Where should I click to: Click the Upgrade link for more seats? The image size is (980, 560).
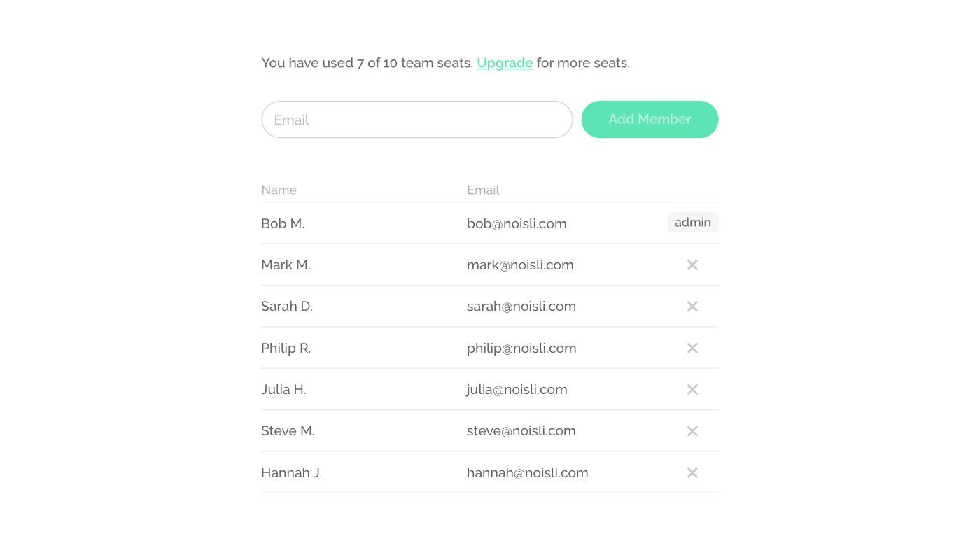(505, 63)
